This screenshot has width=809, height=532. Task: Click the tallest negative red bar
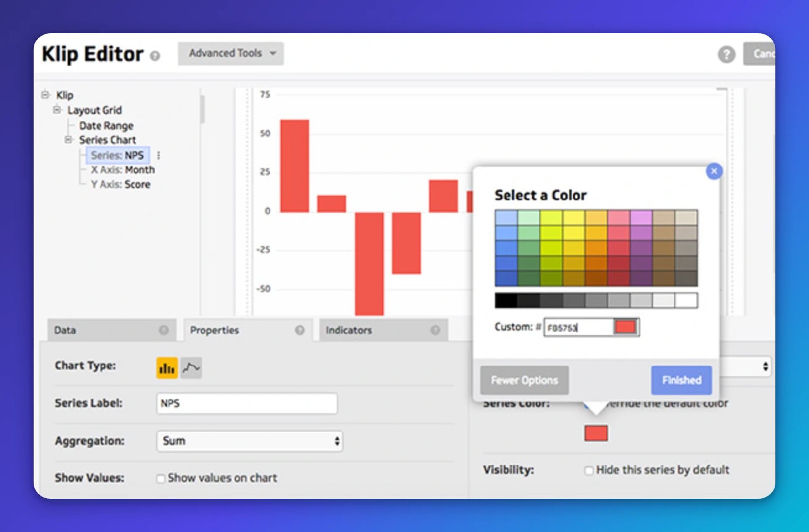coord(369,264)
